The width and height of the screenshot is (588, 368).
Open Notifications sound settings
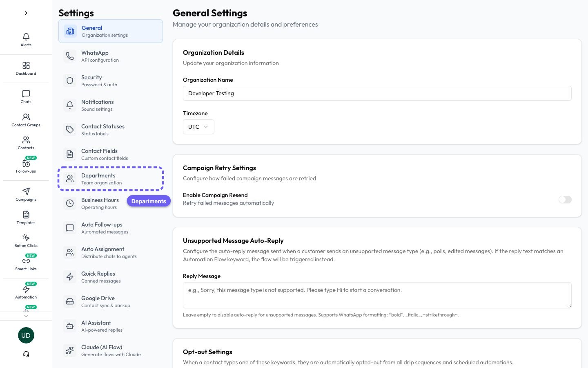coord(111,105)
